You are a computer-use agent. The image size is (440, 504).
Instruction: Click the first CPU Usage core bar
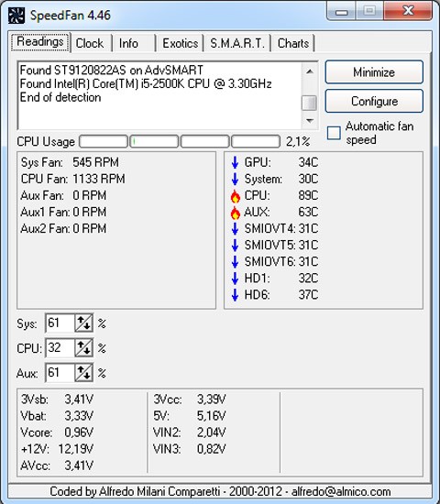[104, 141]
